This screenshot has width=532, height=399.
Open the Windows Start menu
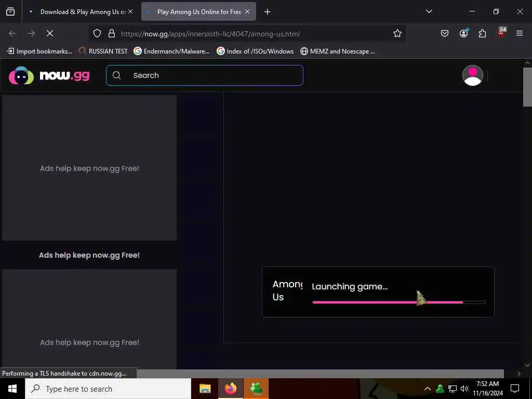click(x=12, y=389)
